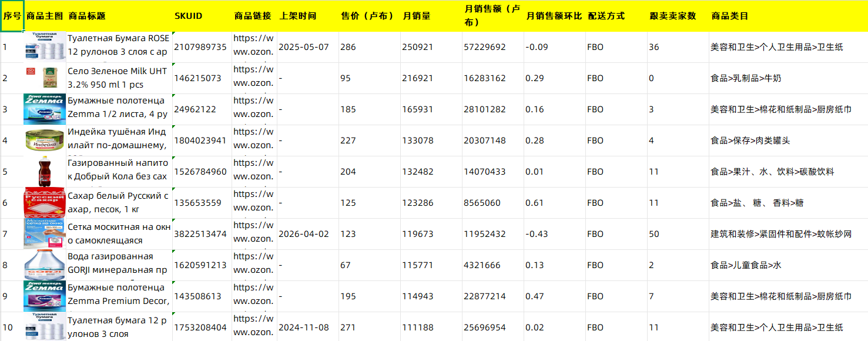Click the Русский сахар package thumbnail
This screenshot has width=868, height=341.
point(45,203)
